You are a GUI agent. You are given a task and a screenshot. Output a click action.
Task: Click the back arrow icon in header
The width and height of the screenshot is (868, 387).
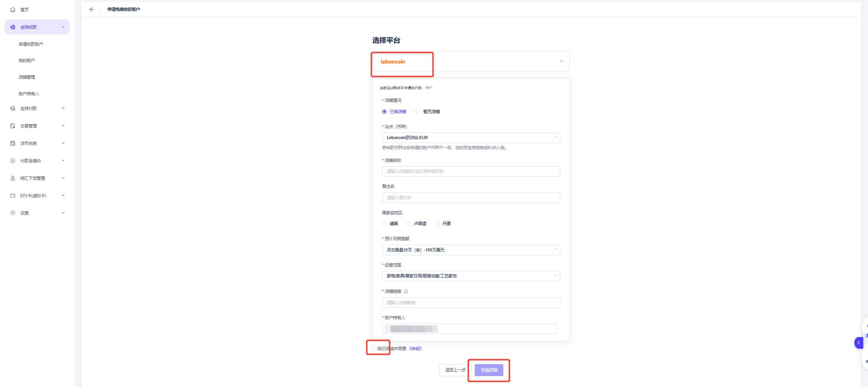tap(92, 9)
